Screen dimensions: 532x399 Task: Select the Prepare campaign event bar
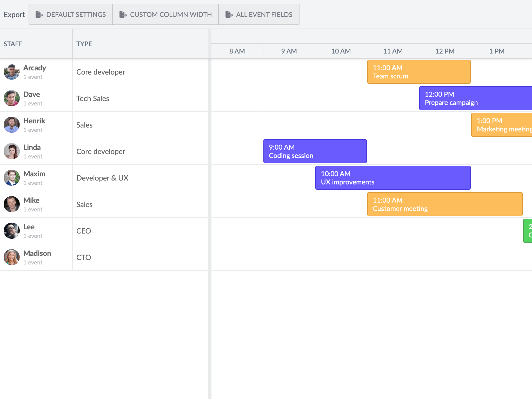(475, 98)
